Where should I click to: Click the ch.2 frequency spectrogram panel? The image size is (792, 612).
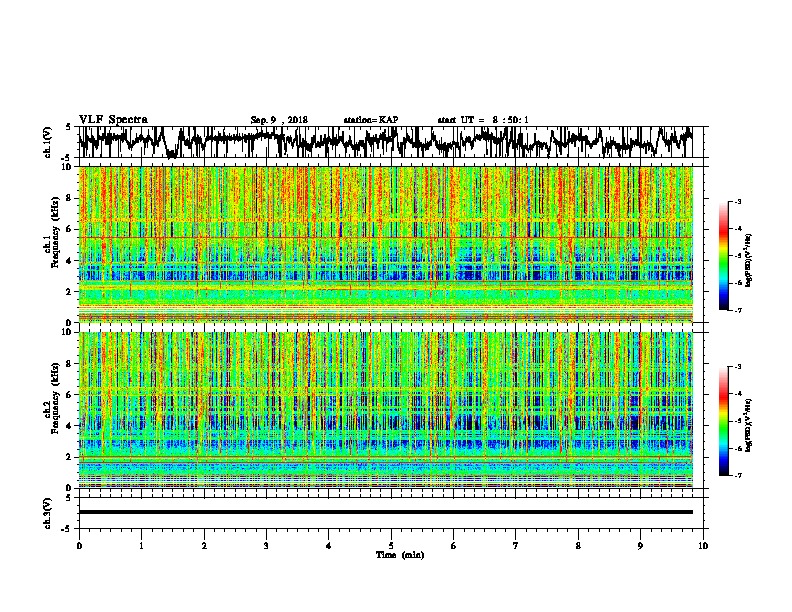pyautogui.click(x=385, y=410)
